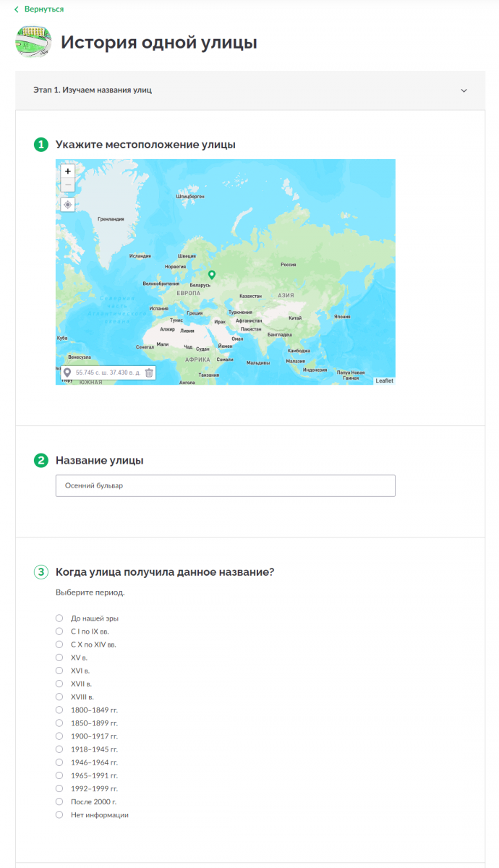
Task: Choose the 'С X по XIV вв.' option
Action: pos(59,644)
